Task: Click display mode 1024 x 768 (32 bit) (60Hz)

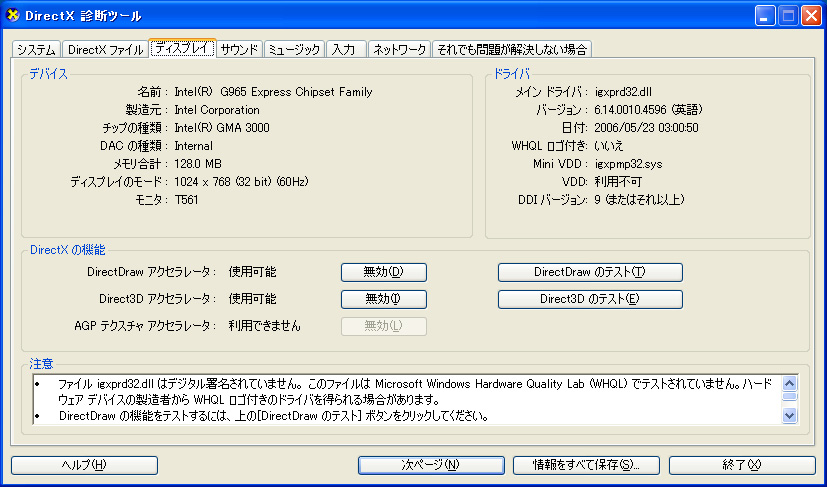Action: coord(241,182)
